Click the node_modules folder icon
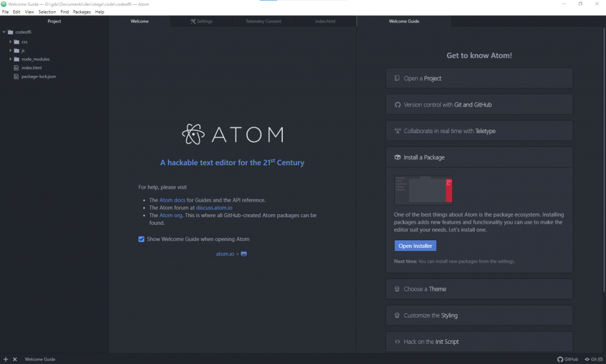Screen dimensions: 606x364 click(x=17, y=59)
